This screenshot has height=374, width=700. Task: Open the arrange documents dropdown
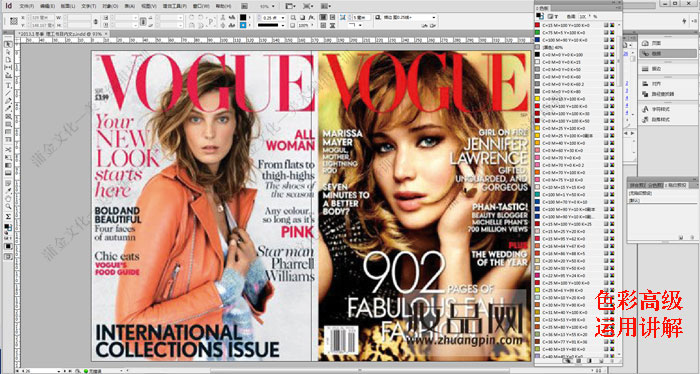327,6
